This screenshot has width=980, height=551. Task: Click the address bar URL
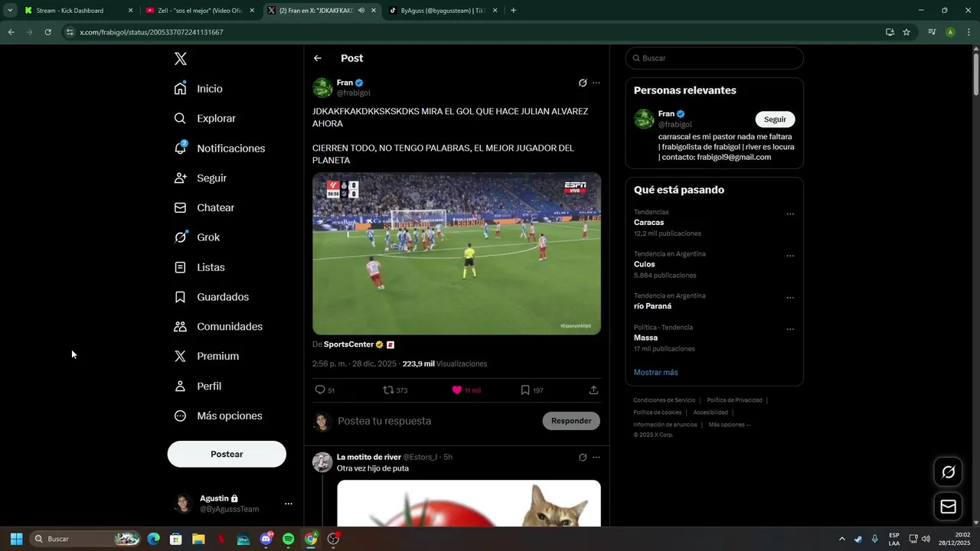152,32
